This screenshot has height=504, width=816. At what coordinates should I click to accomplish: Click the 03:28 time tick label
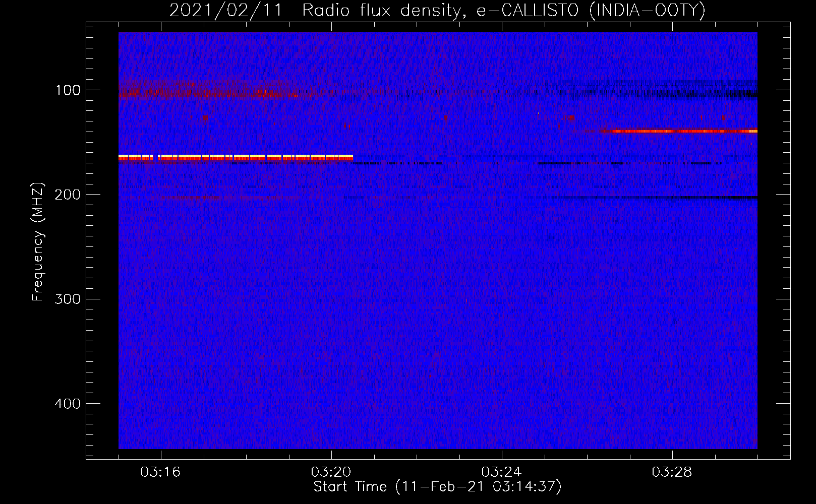point(672,472)
